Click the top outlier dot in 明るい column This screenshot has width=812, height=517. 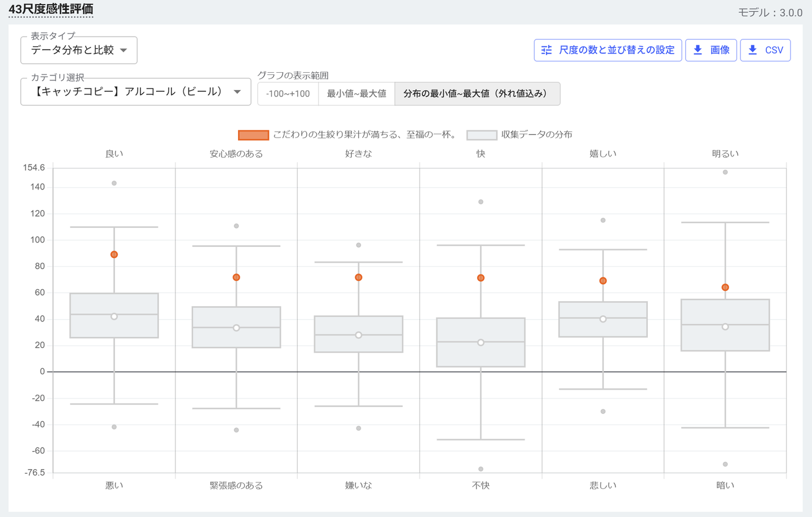coord(725,173)
